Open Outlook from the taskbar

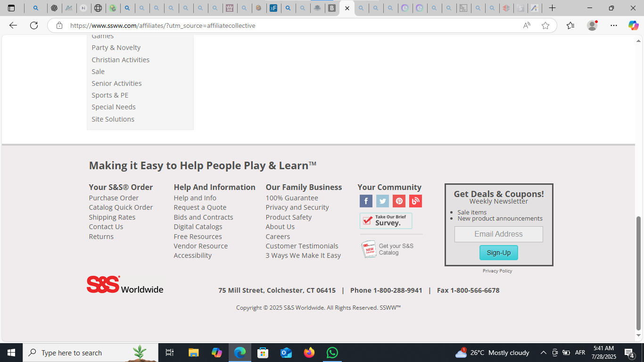(x=286, y=353)
